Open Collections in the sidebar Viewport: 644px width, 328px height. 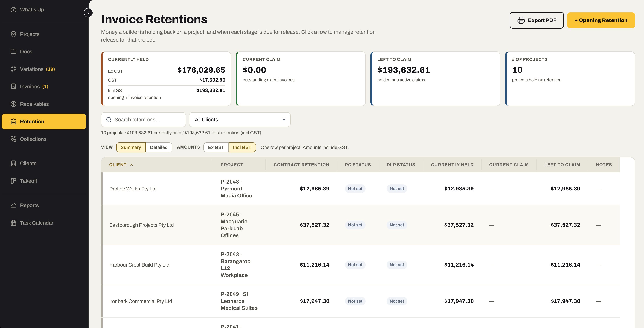coord(44,139)
